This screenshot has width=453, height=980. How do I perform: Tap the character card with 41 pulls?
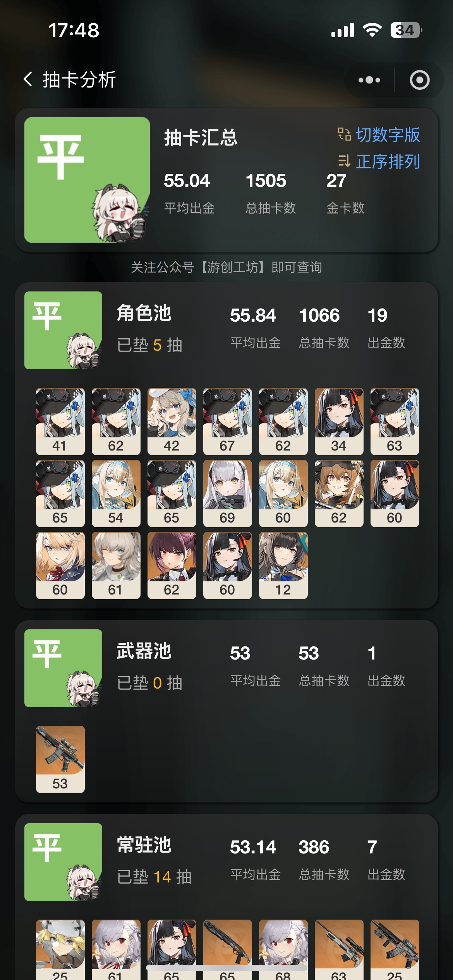click(60, 421)
